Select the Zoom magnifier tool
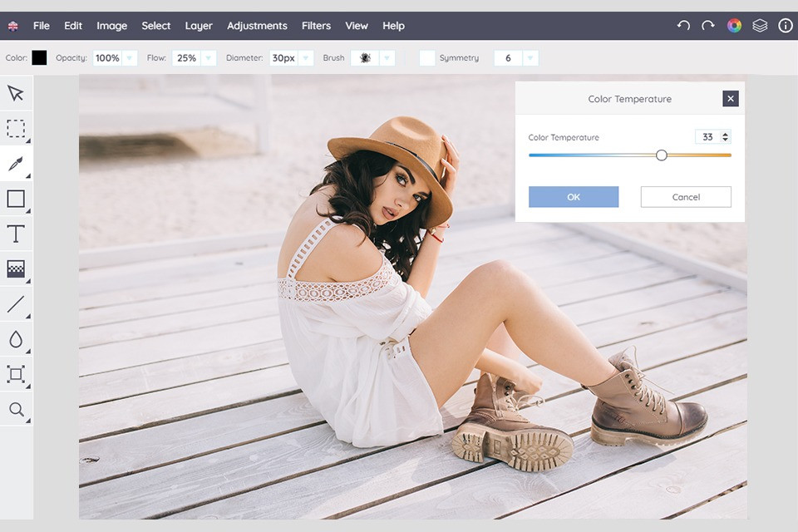Image resolution: width=798 pixels, height=532 pixels. 16,409
